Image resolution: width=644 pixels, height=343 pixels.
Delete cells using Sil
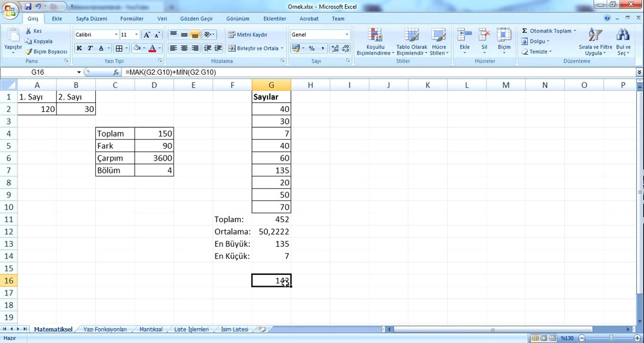[x=484, y=41]
